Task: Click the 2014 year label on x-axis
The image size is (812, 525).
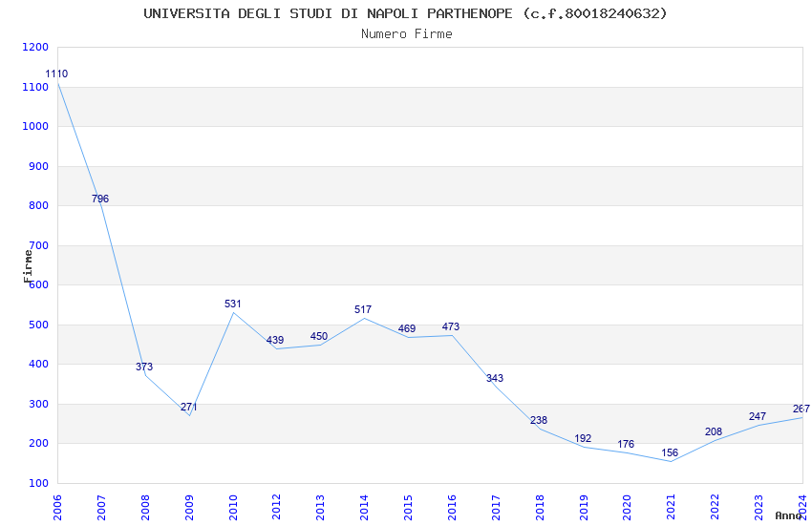Action: click(x=364, y=507)
